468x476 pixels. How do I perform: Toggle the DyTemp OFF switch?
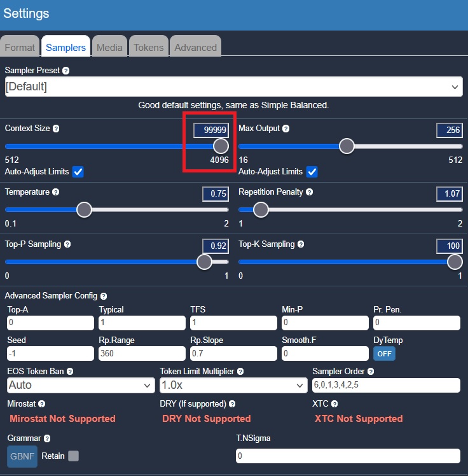(x=384, y=354)
